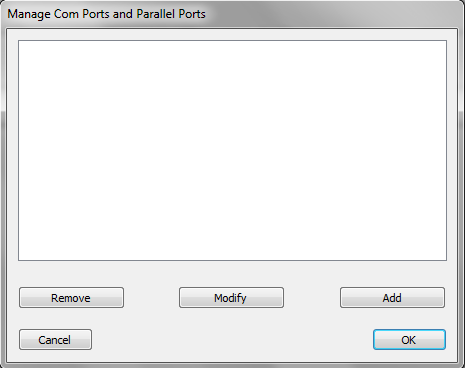Hit the button labeled Modify

tap(231, 297)
